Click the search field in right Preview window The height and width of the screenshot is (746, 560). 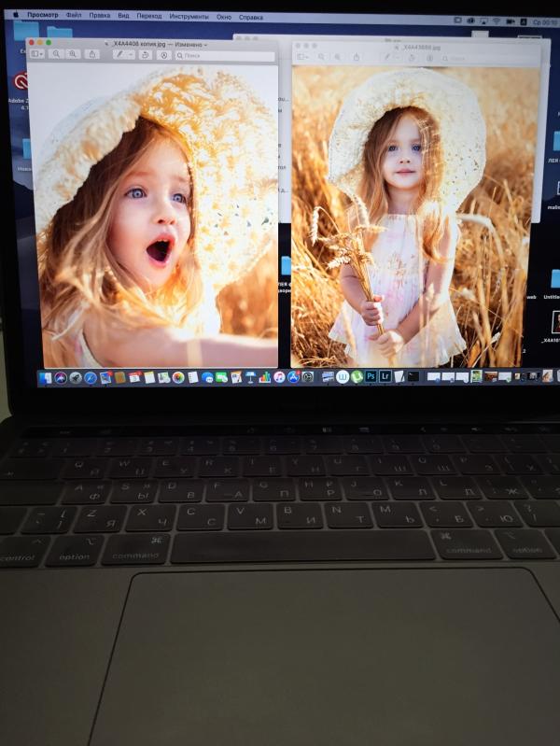point(489,59)
